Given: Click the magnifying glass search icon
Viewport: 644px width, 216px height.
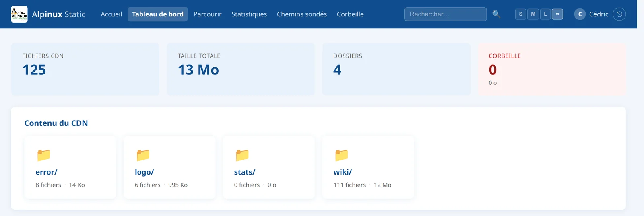Looking at the screenshot, I should click(x=496, y=14).
